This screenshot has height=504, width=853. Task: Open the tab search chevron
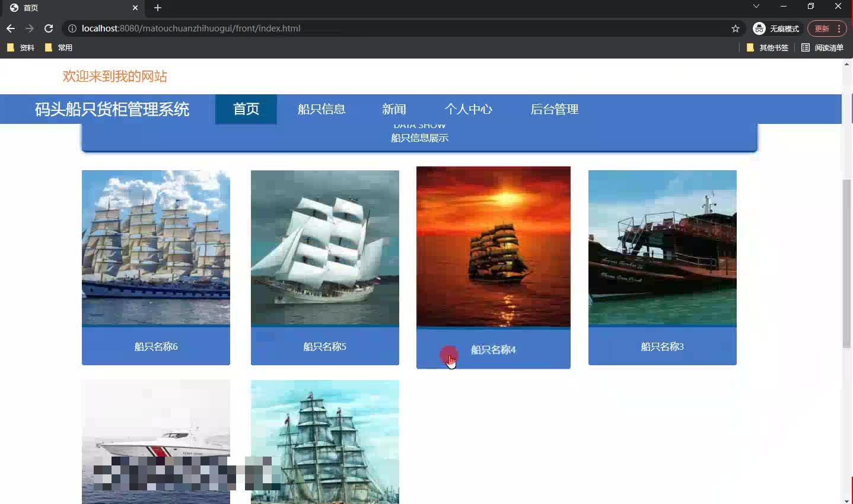coord(756,8)
